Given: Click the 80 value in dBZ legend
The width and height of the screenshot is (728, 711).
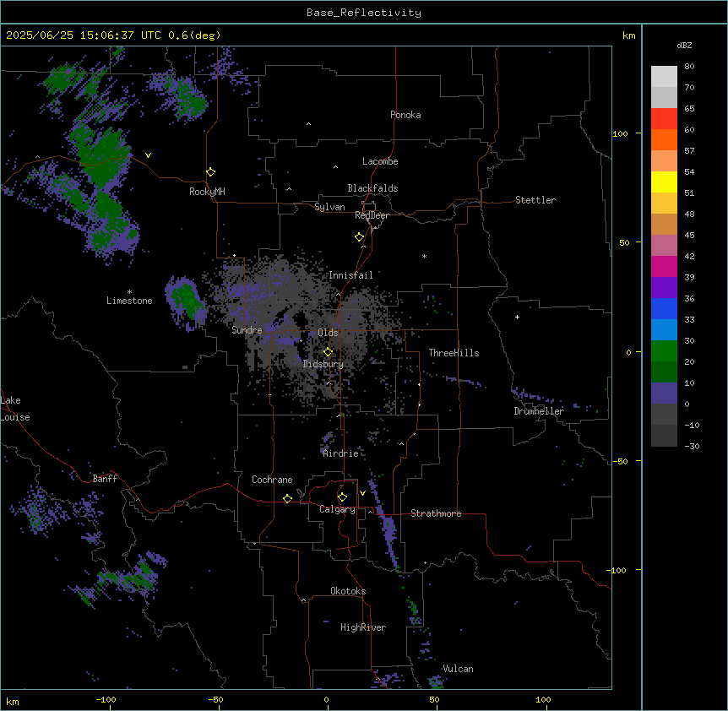Looking at the screenshot, I should [689, 67].
